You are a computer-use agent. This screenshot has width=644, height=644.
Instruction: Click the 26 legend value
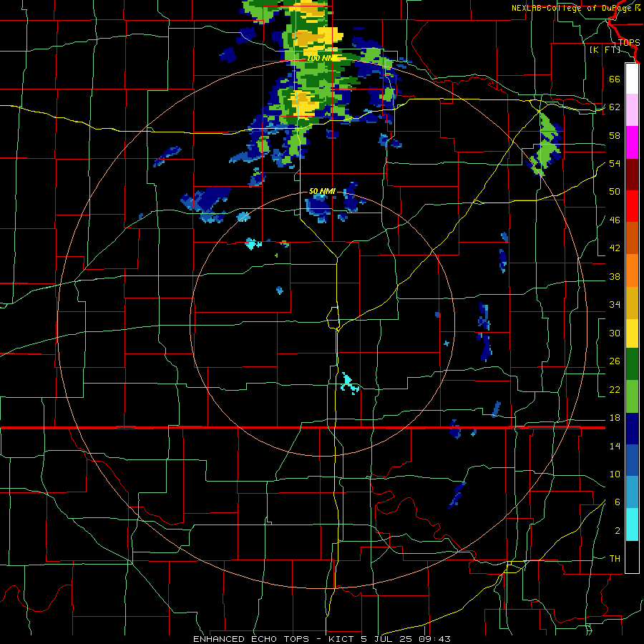point(615,361)
